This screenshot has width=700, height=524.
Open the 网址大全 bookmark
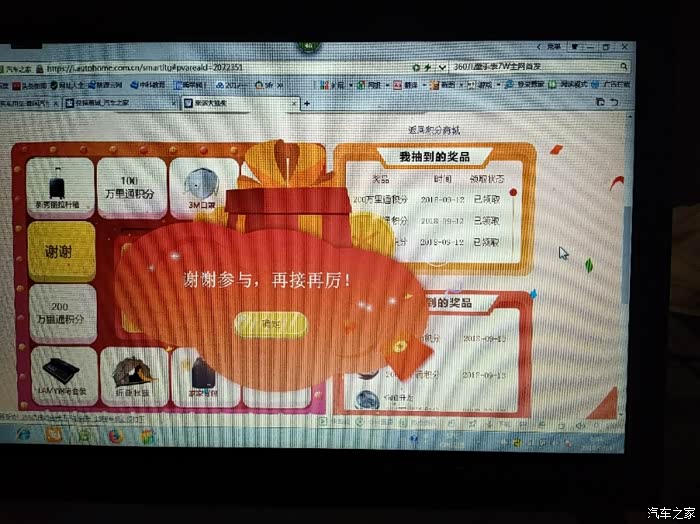(67, 85)
